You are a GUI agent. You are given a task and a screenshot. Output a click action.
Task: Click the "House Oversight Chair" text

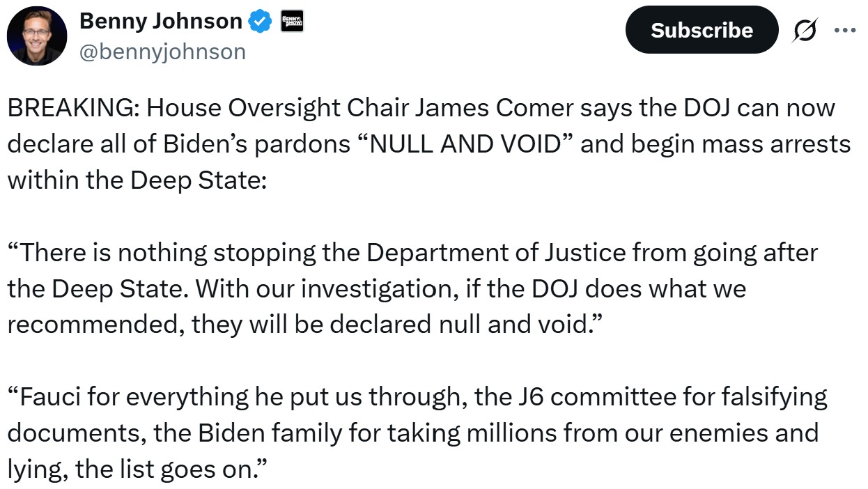pyautogui.click(x=261, y=109)
